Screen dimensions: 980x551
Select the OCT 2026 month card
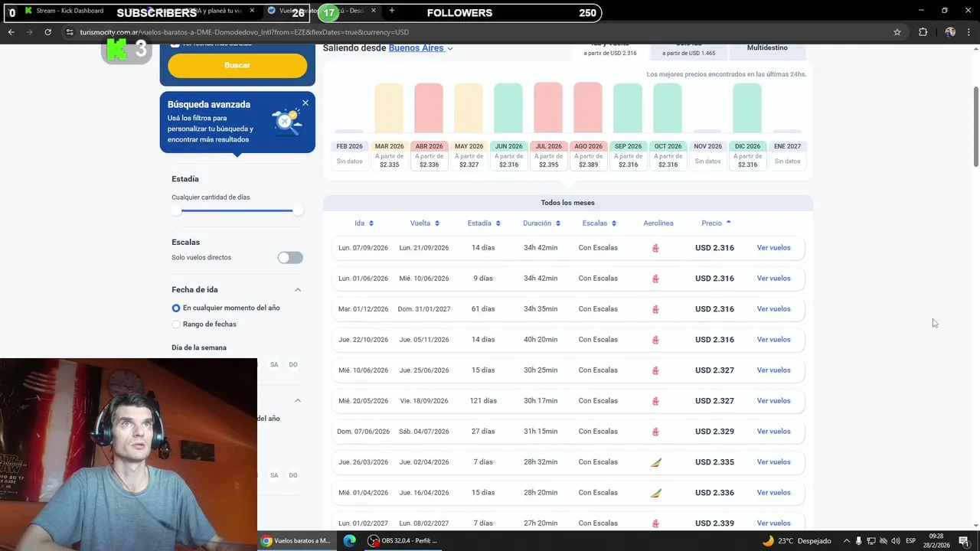(x=668, y=155)
